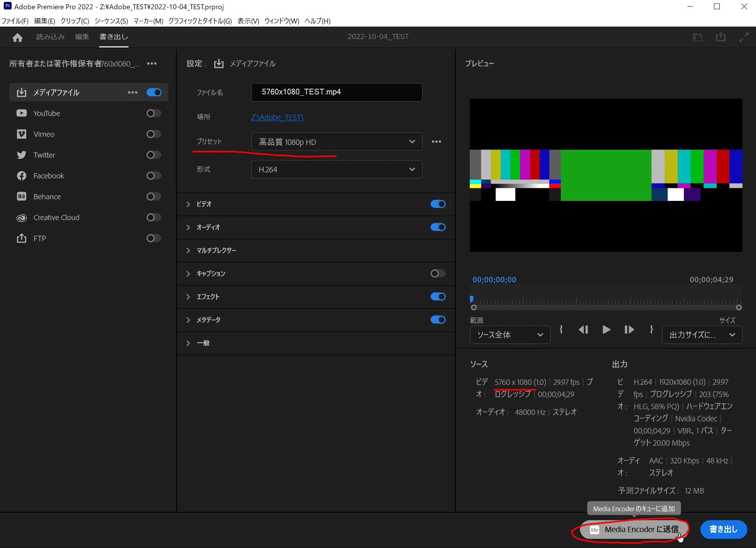Image resolution: width=756 pixels, height=548 pixels.
Task: Open the H.264 format dropdown
Action: [x=336, y=170]
